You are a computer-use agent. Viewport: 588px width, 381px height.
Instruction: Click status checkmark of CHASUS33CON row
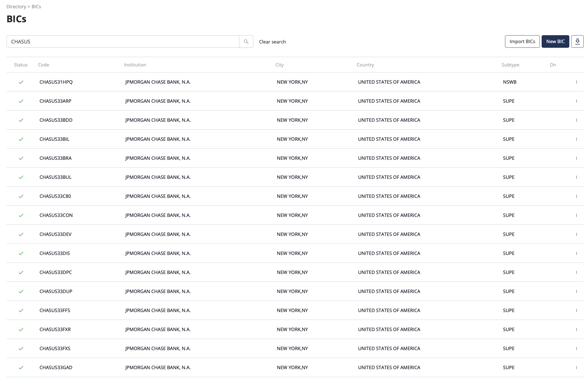tap(21, 215)
